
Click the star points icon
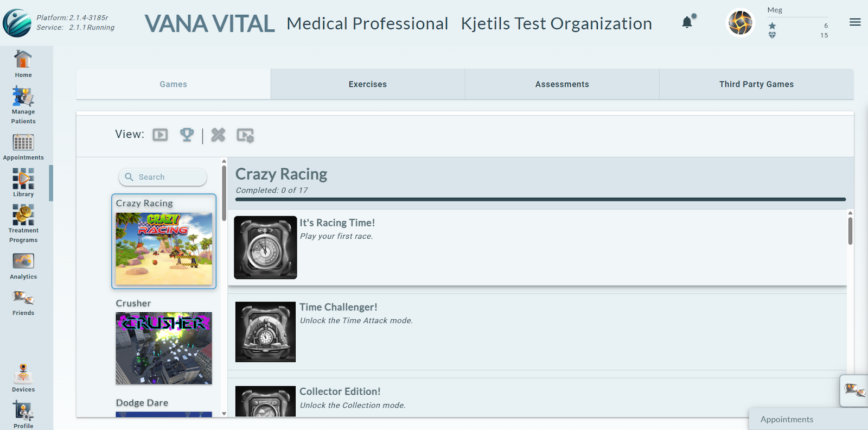pyautogui.click(x=772, y=26)
